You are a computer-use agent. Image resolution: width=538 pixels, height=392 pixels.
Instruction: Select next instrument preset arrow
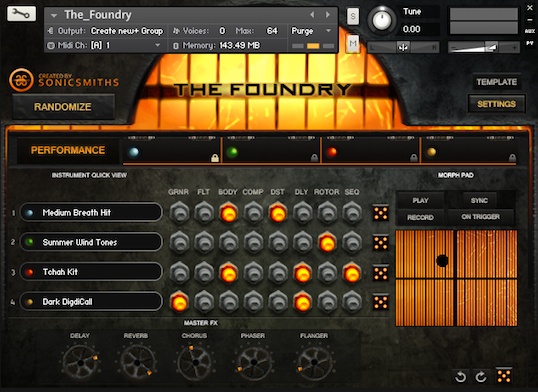pyautogui.click(x=328, y=14)
